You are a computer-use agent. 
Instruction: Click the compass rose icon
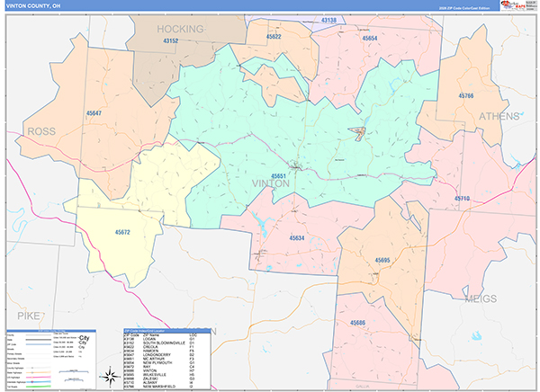pos(110,377)
